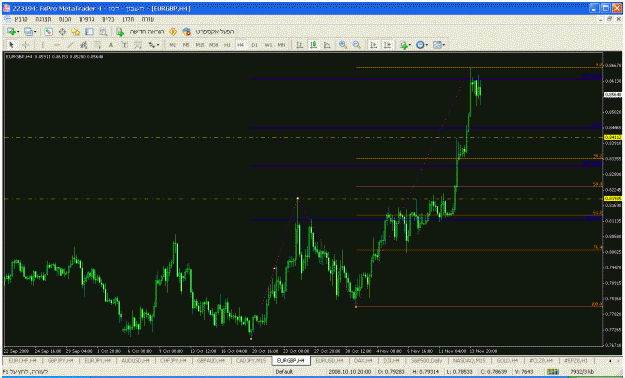625x378 pixels.
Task: Switch to W1 timeframe
Action: click(268, 45)
